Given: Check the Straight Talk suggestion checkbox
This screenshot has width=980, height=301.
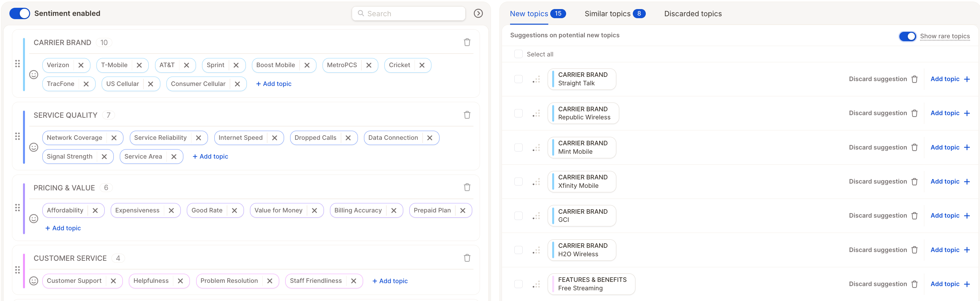Looking at the screenshot, I should 518,79.
